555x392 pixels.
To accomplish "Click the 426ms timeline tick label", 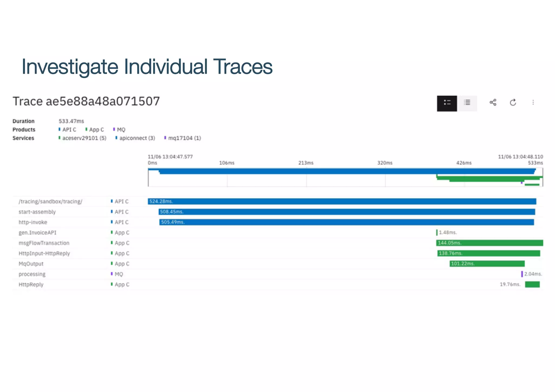I will pyautogui.click(x=464, y=163).
